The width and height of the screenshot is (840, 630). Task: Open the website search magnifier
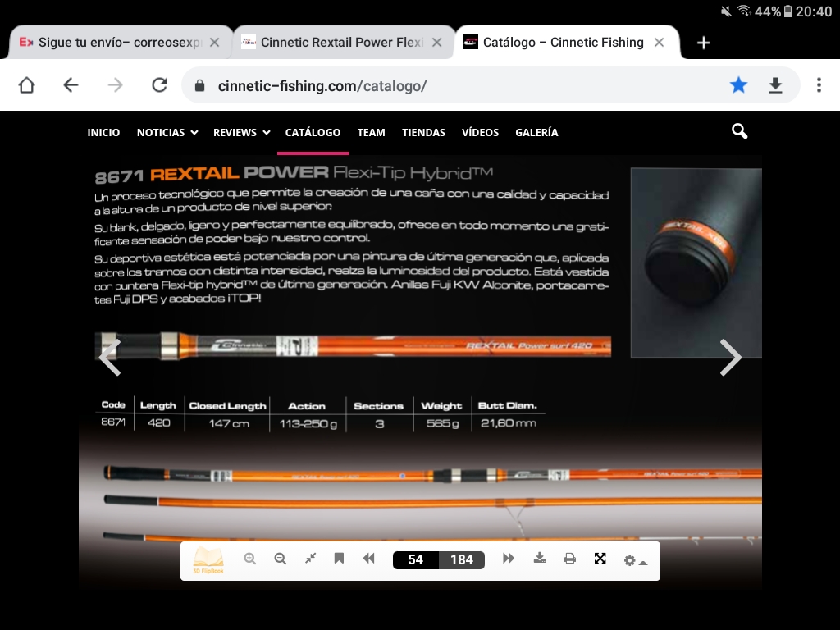pyautogui.click(x=739, y=131)
